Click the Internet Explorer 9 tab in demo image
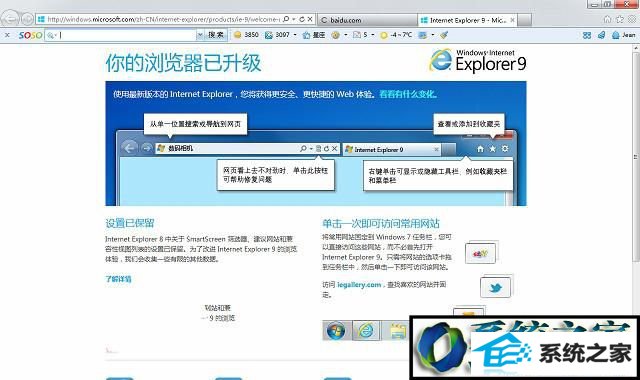Viewport: 640px width, 380px height. coord(392,150)
